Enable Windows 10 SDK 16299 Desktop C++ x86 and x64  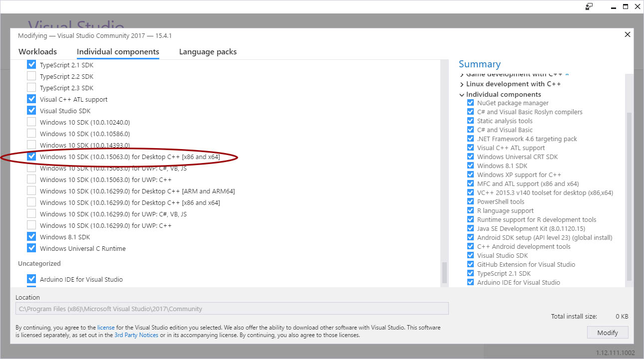click(31, 202)
